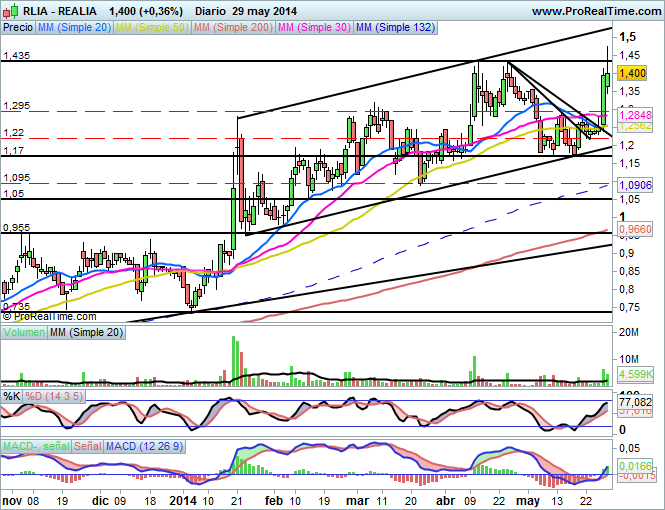Select the MM (Simple 20) indicator label
This screenshot has height=510, width=665.
73,28
